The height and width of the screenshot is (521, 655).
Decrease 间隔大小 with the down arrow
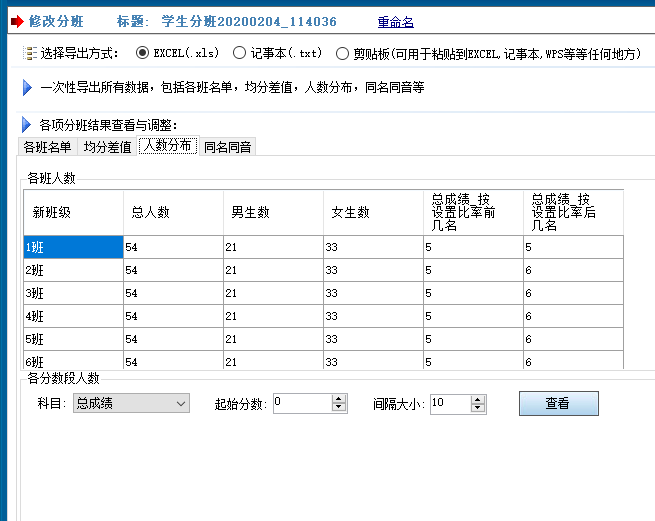(x=478, y=408)
